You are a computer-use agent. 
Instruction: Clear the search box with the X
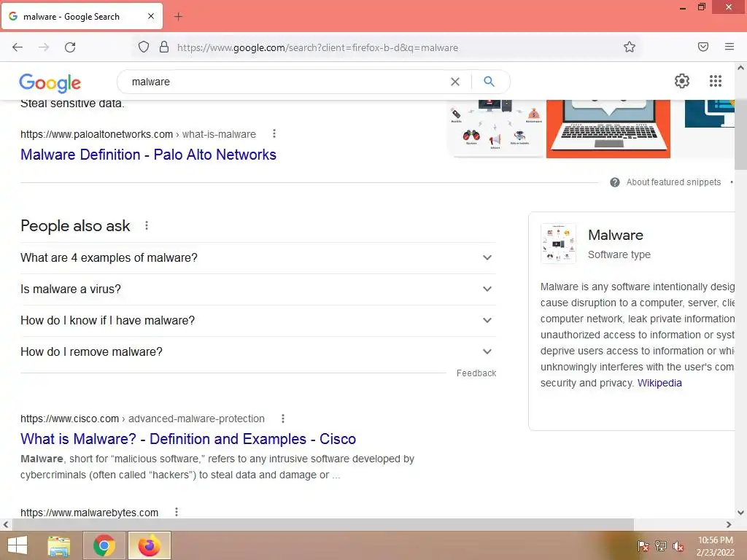point(455,82)
